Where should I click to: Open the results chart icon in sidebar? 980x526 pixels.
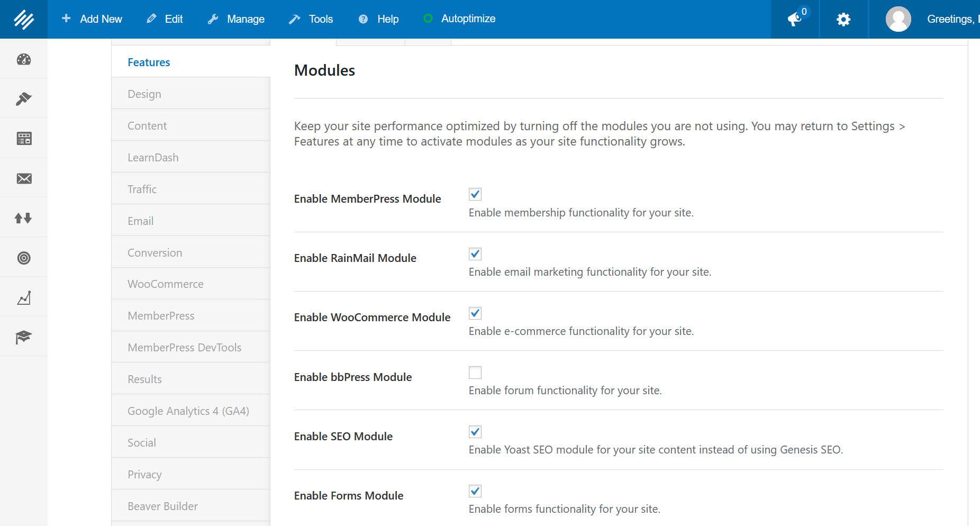coord(24,298)
